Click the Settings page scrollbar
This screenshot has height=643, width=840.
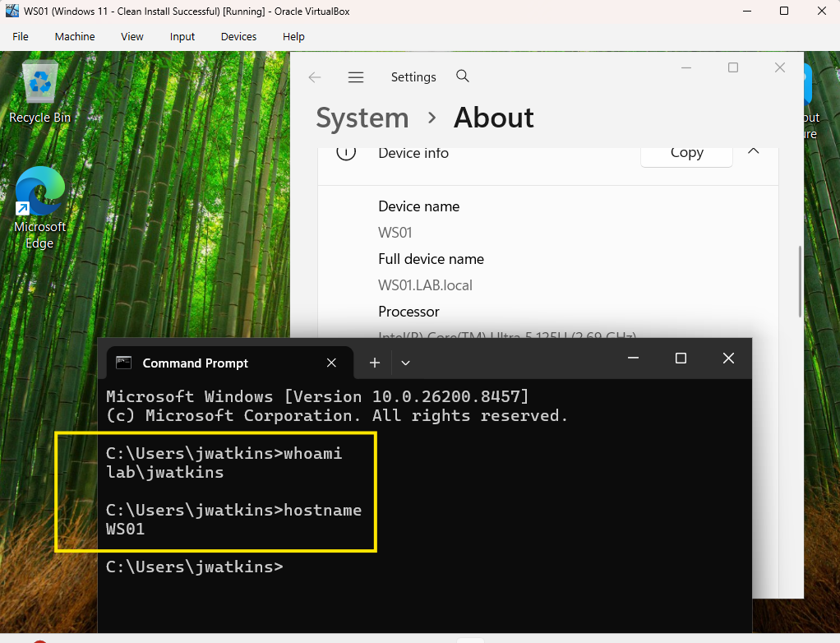[800, 281]
